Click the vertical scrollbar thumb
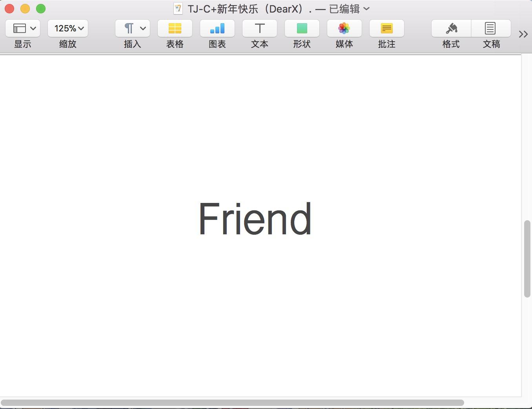The width and height of the screenshot is (532, 409). [527, 259]
